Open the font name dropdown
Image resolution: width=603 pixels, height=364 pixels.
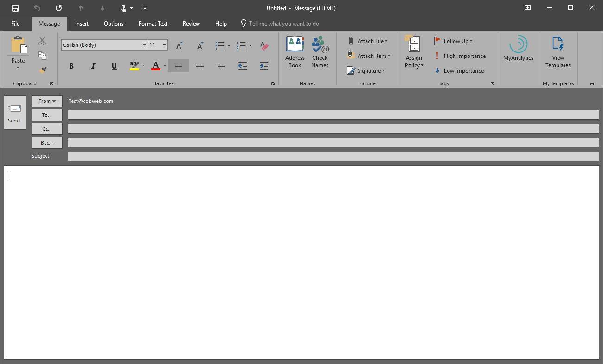coord(144,45)
